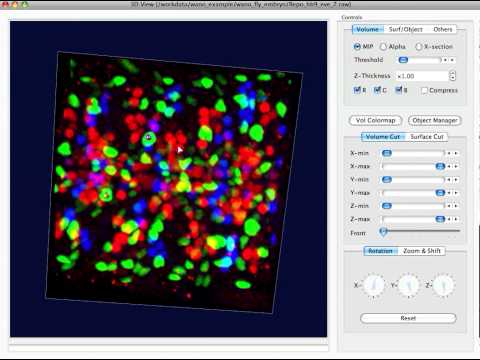
Task: Click the Y rotation dial
Action: [409, 285]
